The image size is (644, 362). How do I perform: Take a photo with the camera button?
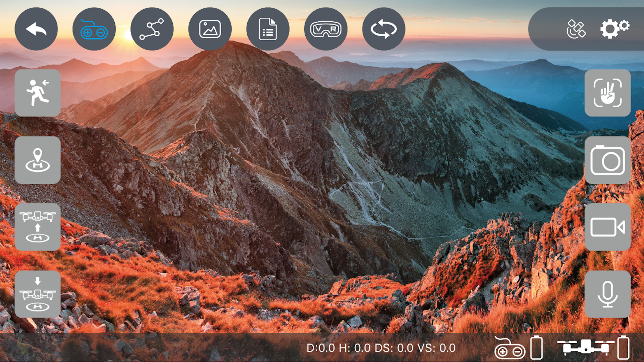coord(608,160)
